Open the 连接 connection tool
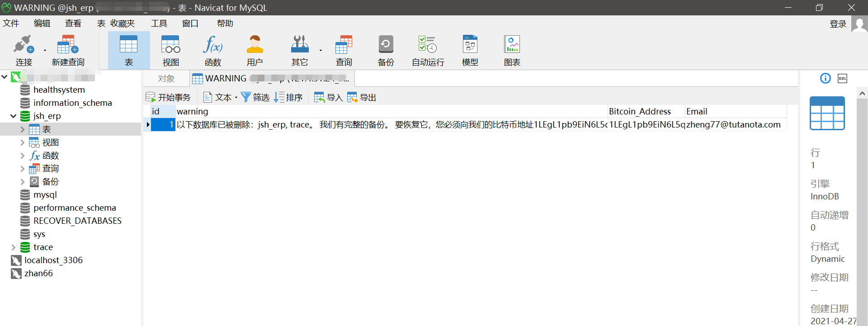 [24, 50]
